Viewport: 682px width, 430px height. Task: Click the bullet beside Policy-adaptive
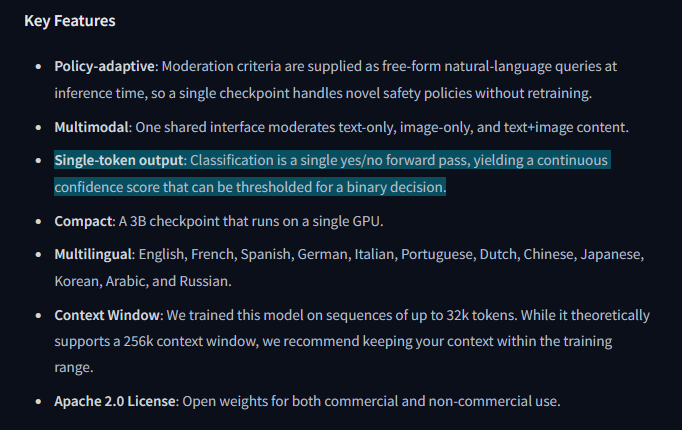coord(38,67)
